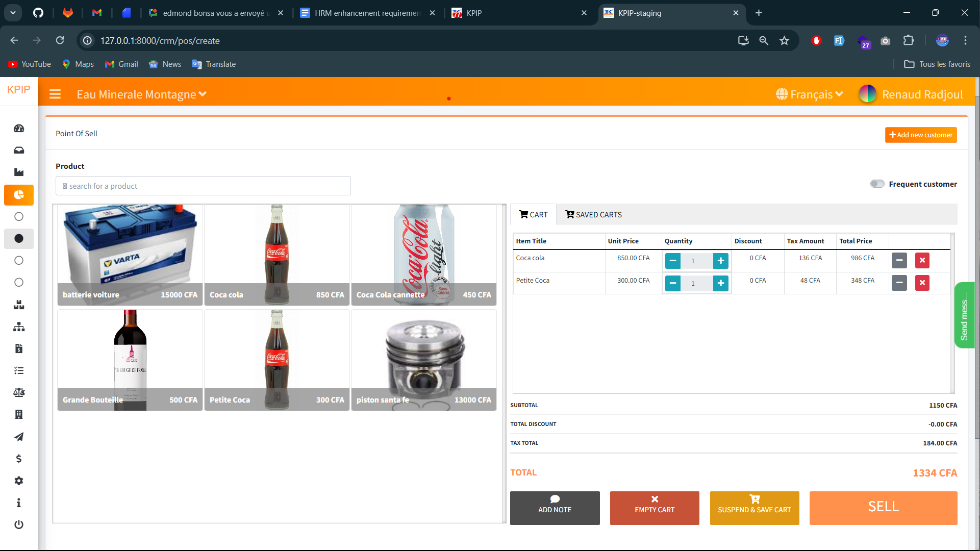This screenshot has width=980, height=551.
Task: Open the building icon in sidebar
Action: pos(19,415)
